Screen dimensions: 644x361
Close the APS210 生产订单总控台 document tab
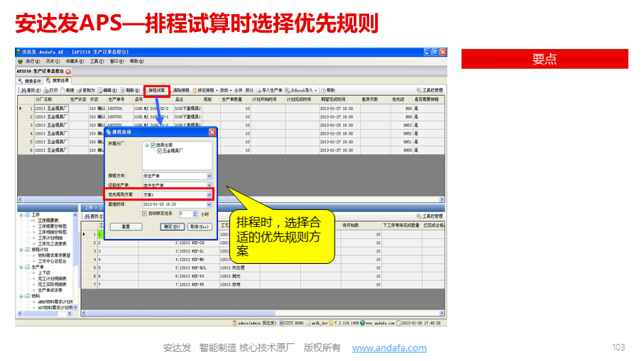click(x=69, y=72)
